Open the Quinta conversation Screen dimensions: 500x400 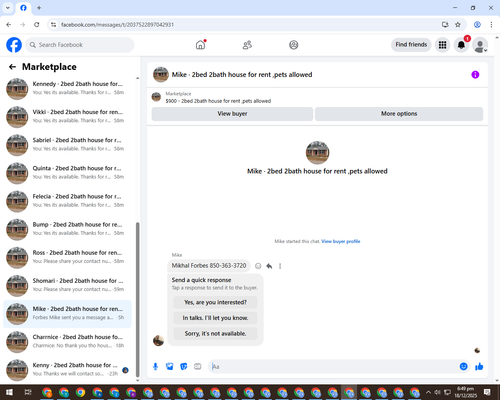(67, 173)
